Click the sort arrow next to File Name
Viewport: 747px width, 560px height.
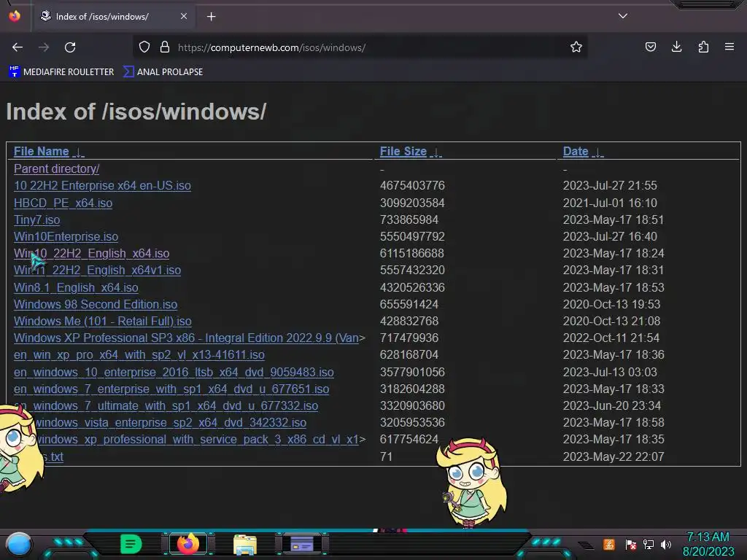pyautogui.click(x=79, y=152)
